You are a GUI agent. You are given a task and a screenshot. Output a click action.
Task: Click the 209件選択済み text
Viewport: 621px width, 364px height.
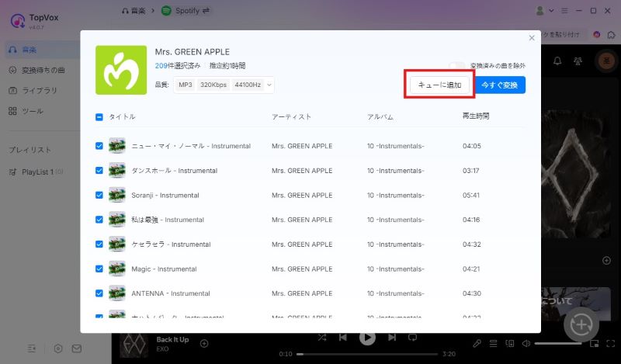(178, 66)
